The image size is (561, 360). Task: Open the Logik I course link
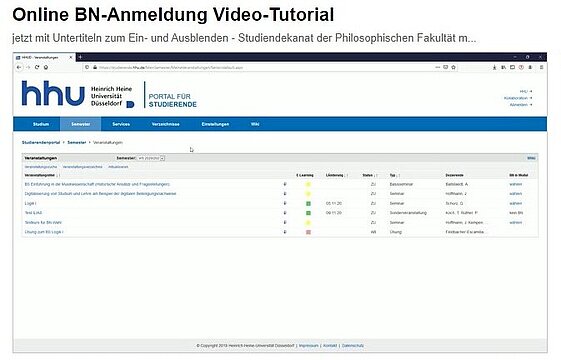coord(30,203)
